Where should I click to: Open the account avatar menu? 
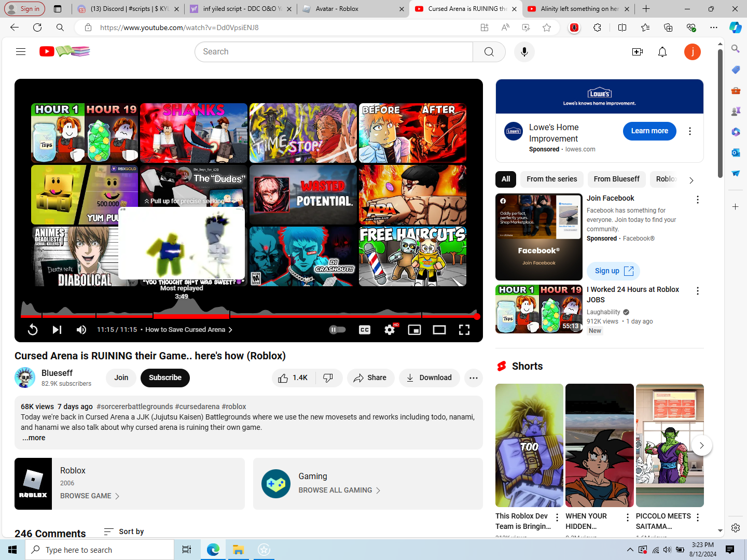coord(693,52)
